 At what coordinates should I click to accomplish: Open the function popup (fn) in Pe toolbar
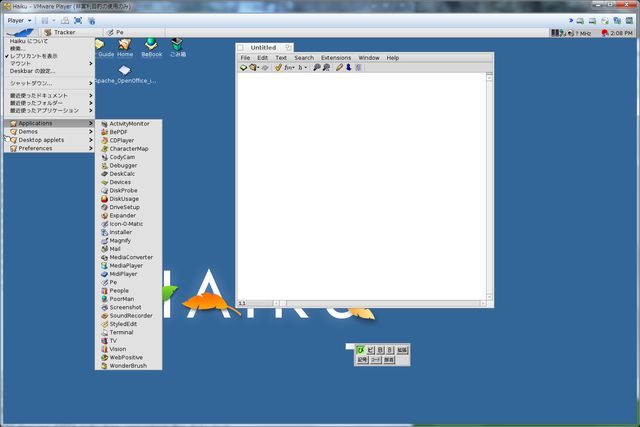click(x=289, y=68)
